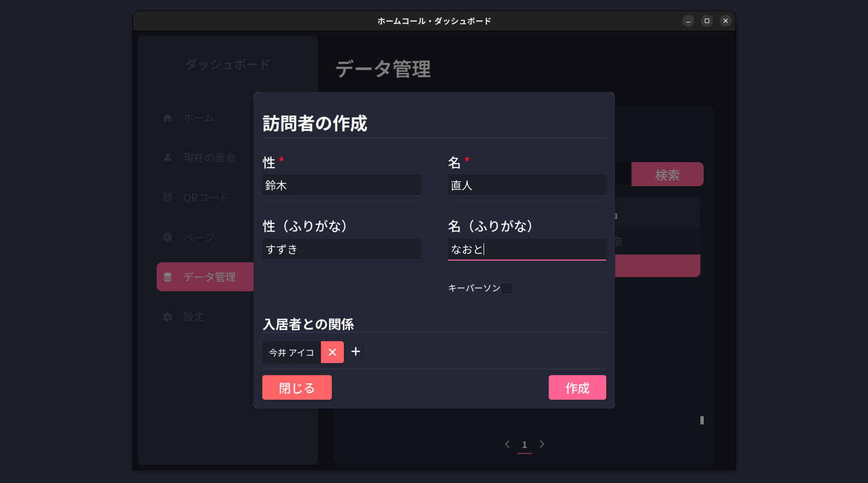Click the 名 given name field containing 直人
This screenshot has height=483, width=868.
pos(526,186)
